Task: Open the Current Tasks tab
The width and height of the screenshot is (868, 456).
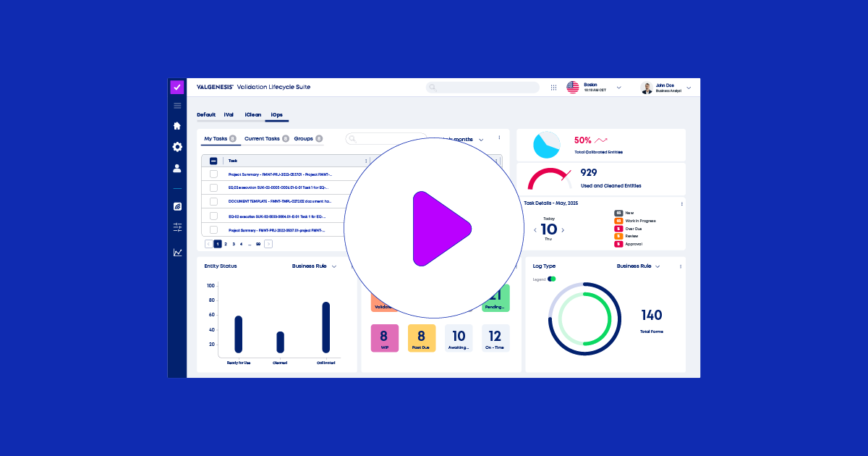Action: point(262,138)
